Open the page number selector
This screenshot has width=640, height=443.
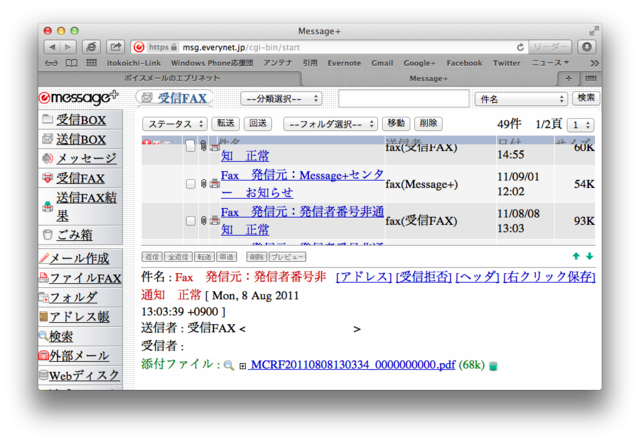[580, 125]
